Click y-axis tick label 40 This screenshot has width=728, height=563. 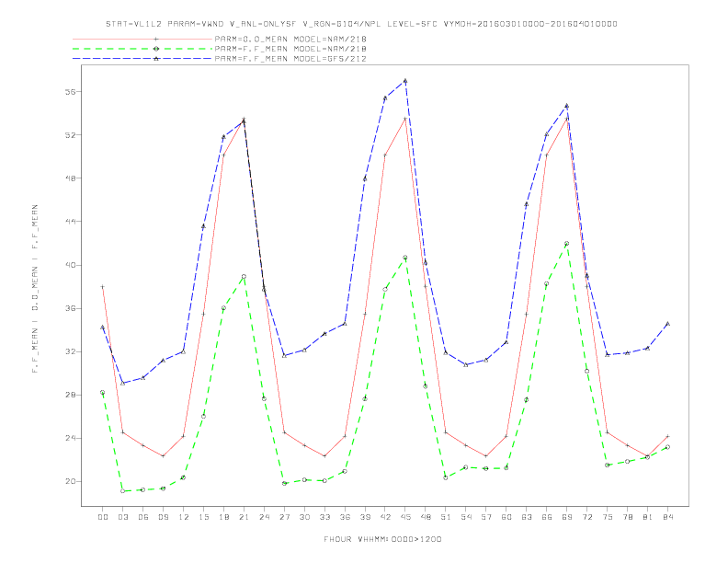(x=70, y=265)
